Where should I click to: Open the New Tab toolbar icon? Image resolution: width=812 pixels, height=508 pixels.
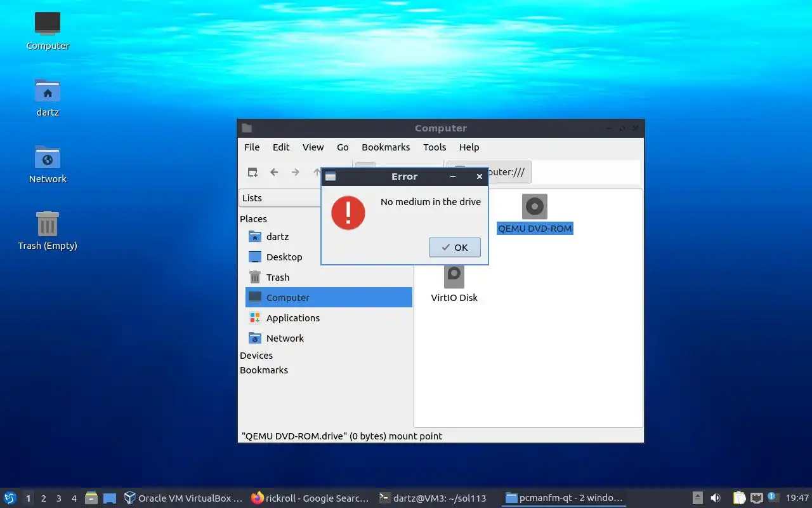point(252,172)
